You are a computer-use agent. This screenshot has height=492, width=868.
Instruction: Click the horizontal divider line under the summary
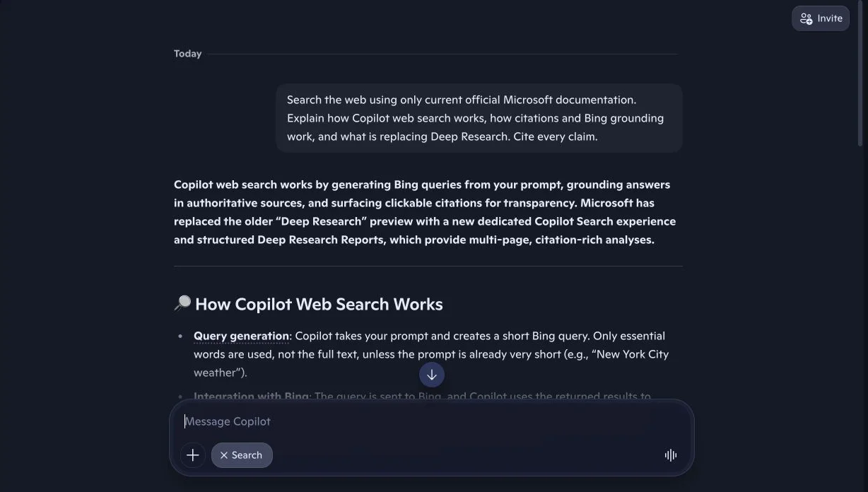(428, 266)
